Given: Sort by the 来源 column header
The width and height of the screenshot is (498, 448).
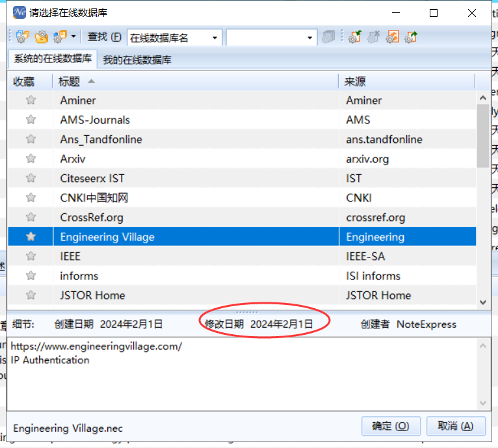Looking at the screenshot, I should (x=407, y=81).
